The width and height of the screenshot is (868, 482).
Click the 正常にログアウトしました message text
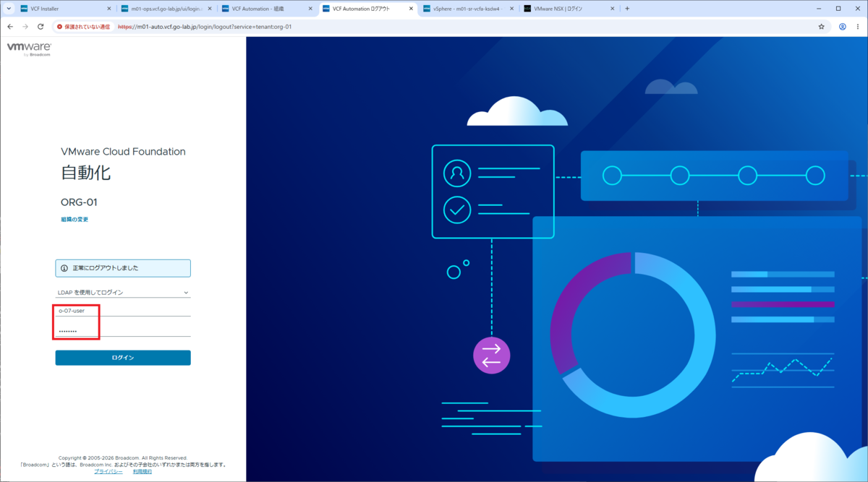[106, 268]
